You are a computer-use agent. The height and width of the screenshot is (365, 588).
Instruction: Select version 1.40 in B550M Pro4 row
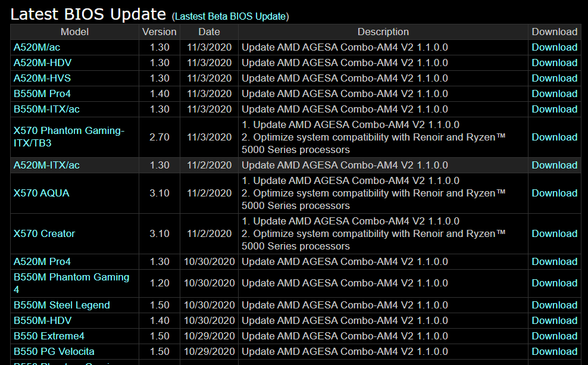pos(159,93)
